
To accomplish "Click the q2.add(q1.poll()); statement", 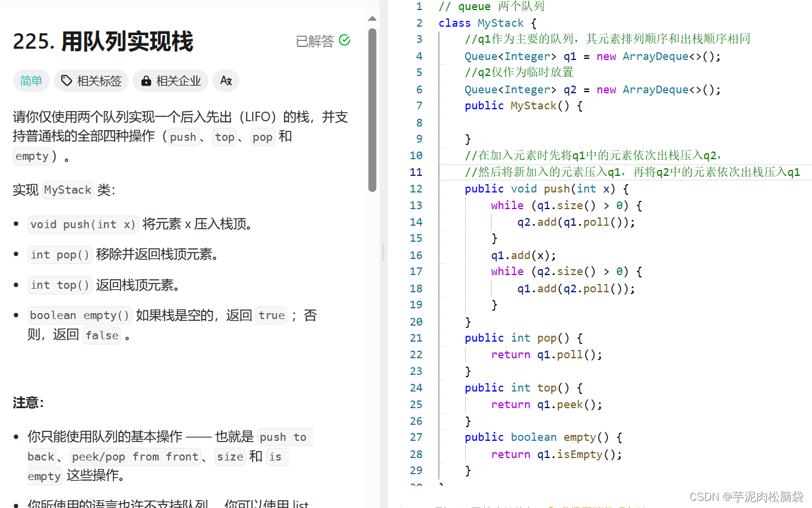I will [576, 222].
